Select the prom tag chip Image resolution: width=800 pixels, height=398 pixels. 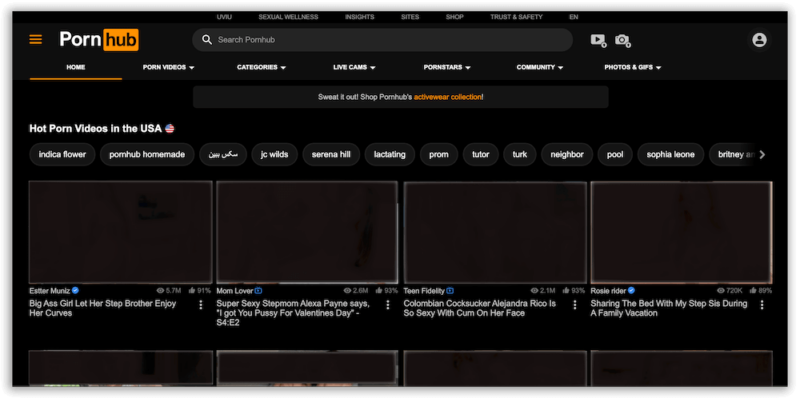[439, 155]
